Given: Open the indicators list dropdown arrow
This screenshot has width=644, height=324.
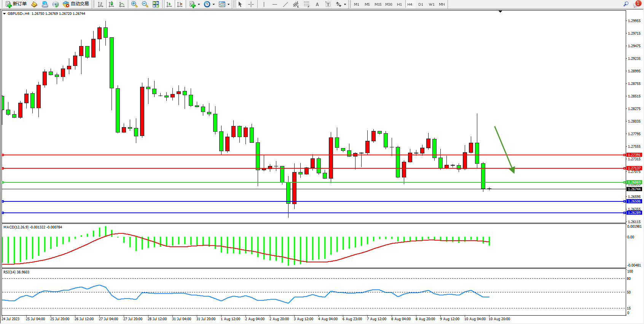Looking at the screenshot, I should [x=199, y=5].
